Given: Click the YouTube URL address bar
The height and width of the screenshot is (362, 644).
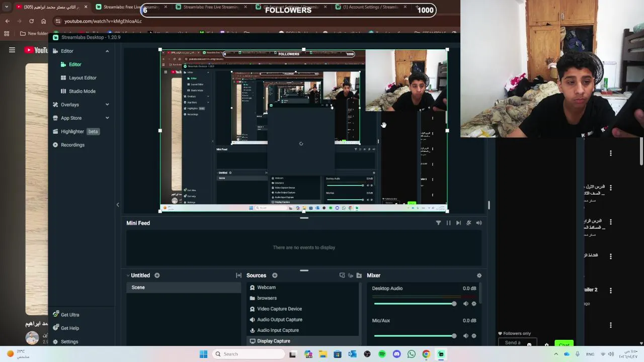Looking at the screenshot, I should (x=103, y=21).
